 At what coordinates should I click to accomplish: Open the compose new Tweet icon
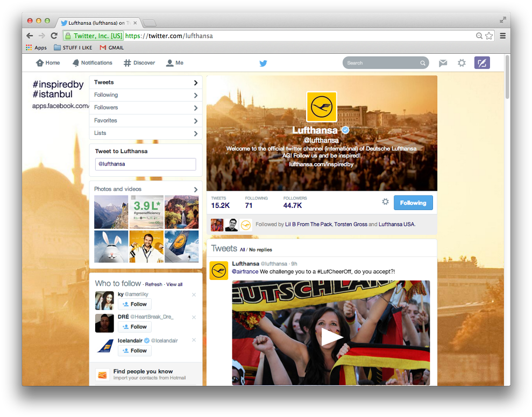coord(481,63)
